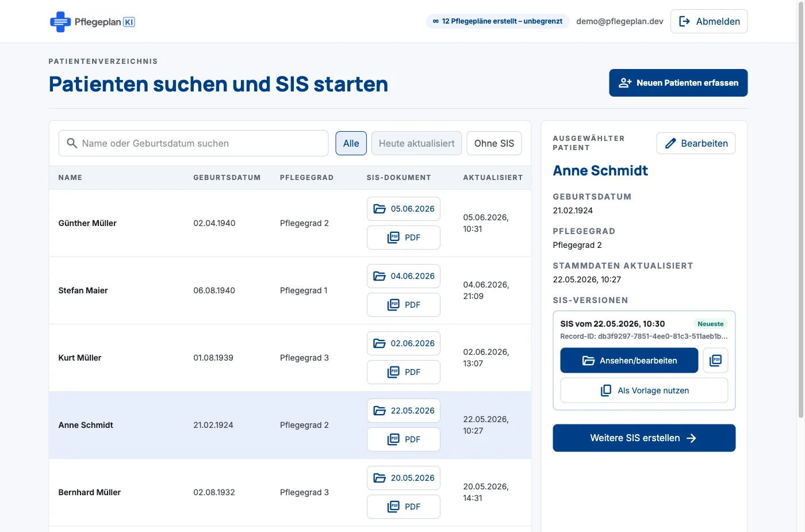
Task: Select patient row Anne Schmidt
Action: point(290,425)
